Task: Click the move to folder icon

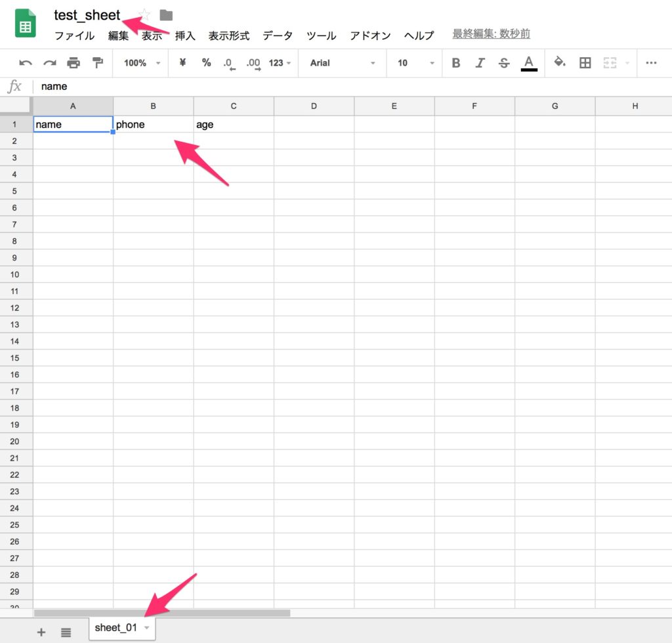Action: click(x=166, y=15)
